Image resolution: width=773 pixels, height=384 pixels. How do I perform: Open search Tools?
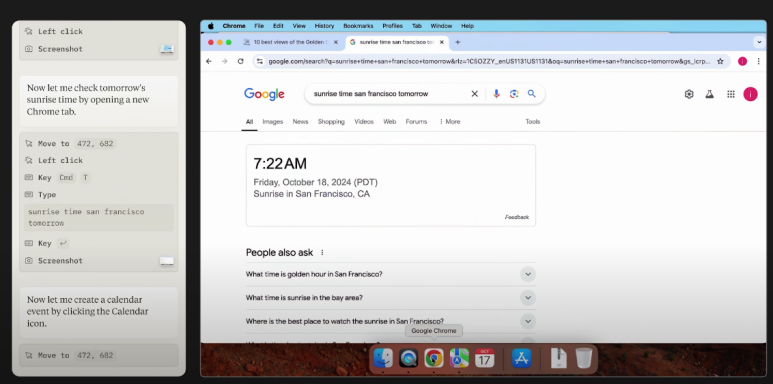pos(532,122)
